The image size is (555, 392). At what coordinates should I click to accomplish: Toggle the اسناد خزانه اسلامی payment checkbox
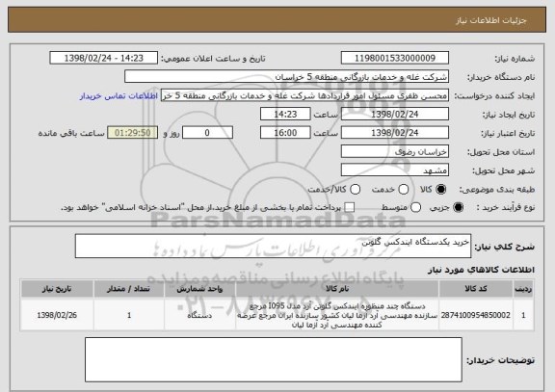pos(350,207)
